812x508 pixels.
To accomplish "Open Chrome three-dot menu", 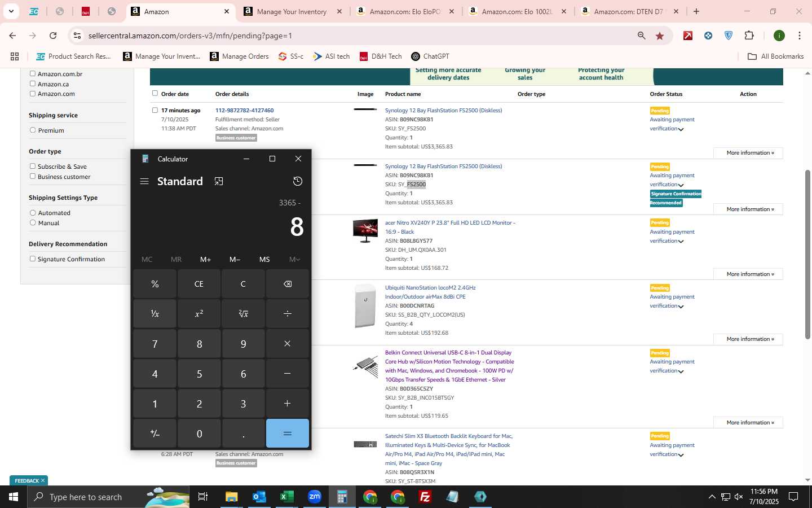I will coord(800,36).
